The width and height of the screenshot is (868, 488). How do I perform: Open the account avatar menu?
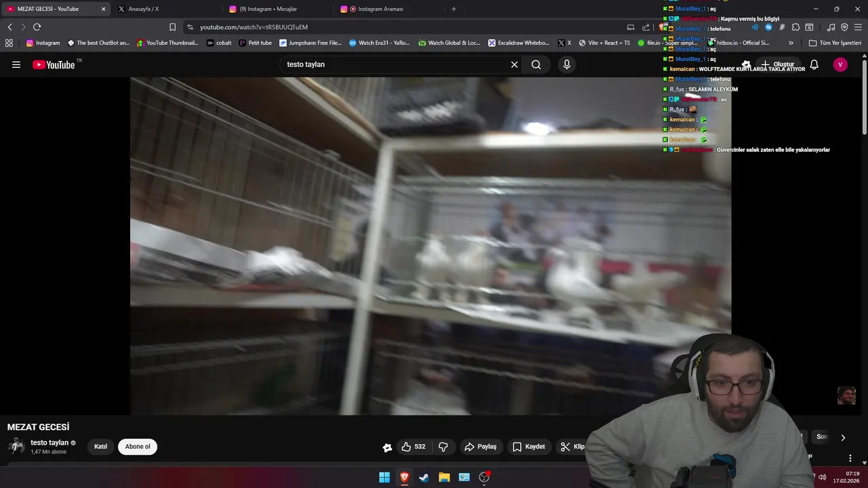click(x=840, y=64)
